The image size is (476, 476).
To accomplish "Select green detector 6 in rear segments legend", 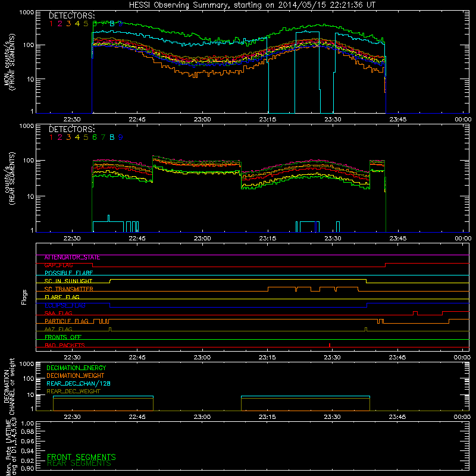I will (95, 137).
